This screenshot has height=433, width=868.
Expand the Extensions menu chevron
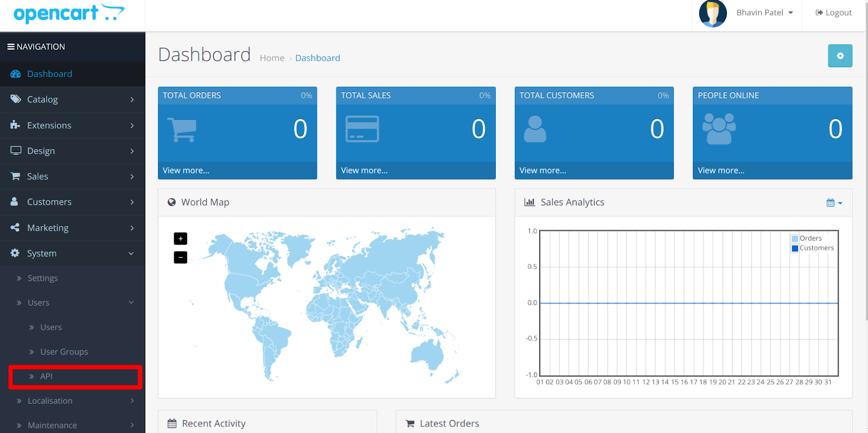click(x=132, y=125)
